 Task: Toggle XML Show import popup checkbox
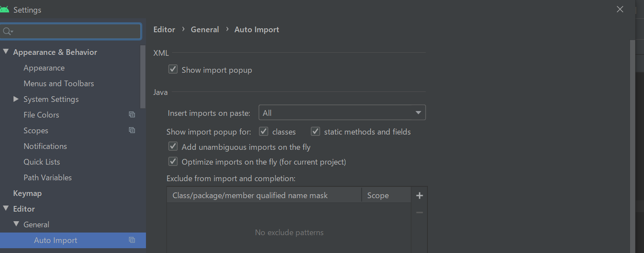tap(173, 70)
